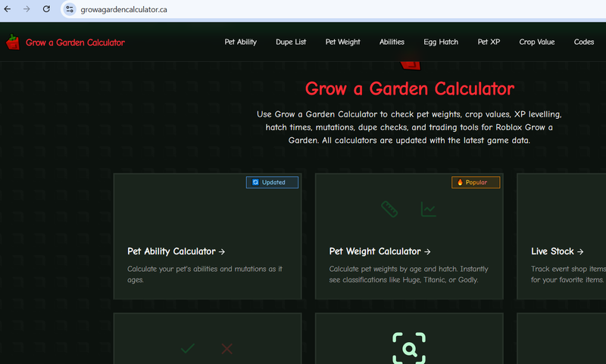Click the Popular badge on Pet Weight card
The height and width of the screenshot is (364, 606).
coord(476,182)
